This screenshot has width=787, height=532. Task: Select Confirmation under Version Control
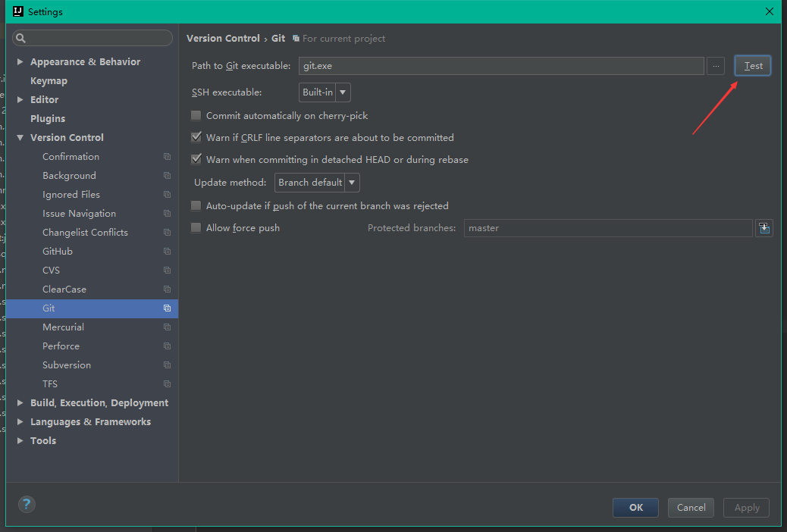tap(71, 157)
